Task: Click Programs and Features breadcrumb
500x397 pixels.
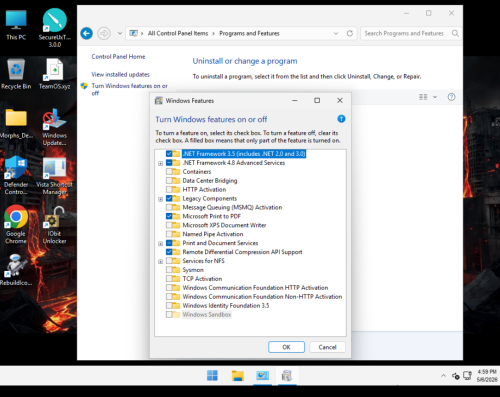Action: click(x=249, y=33)
